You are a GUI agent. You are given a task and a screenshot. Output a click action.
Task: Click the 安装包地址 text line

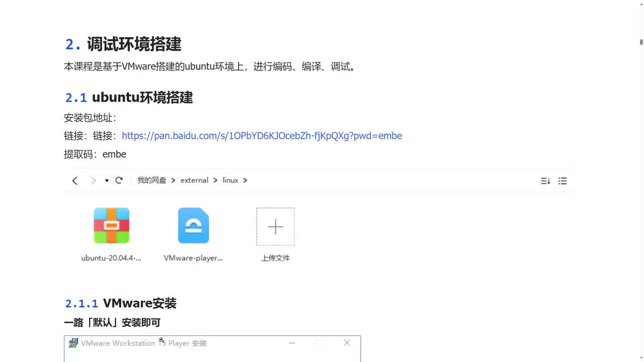click(90, 118)
